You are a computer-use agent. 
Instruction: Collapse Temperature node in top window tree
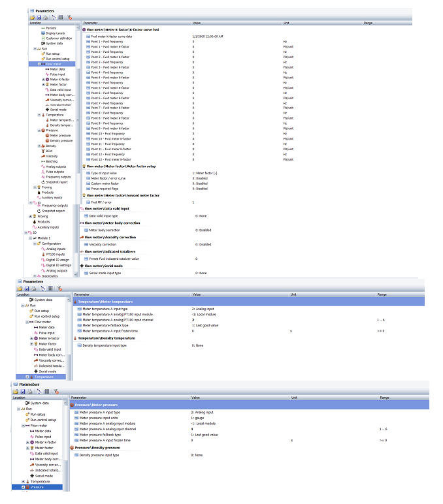[39, 115]
